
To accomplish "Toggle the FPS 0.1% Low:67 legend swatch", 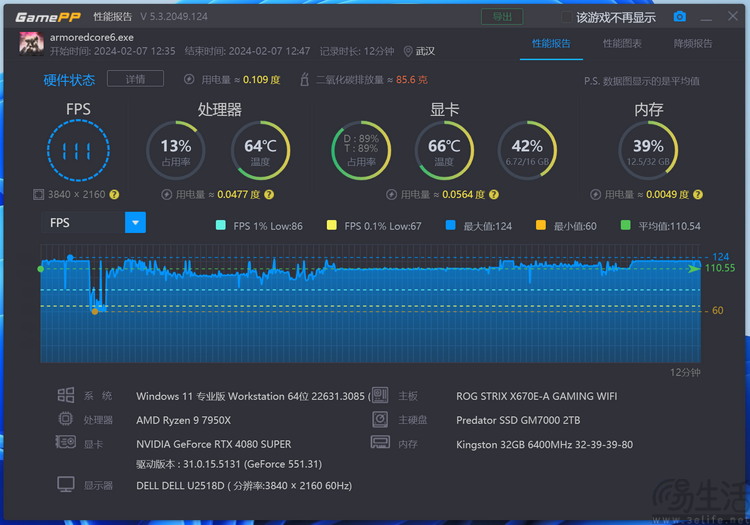I will [x=331, y=225].
